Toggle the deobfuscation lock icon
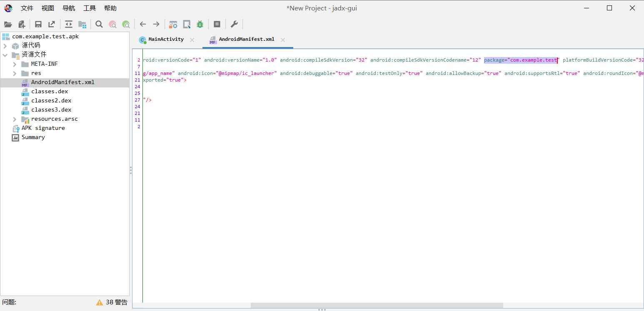The height and width of the screenshot is (311, 644). coord(173,24)
